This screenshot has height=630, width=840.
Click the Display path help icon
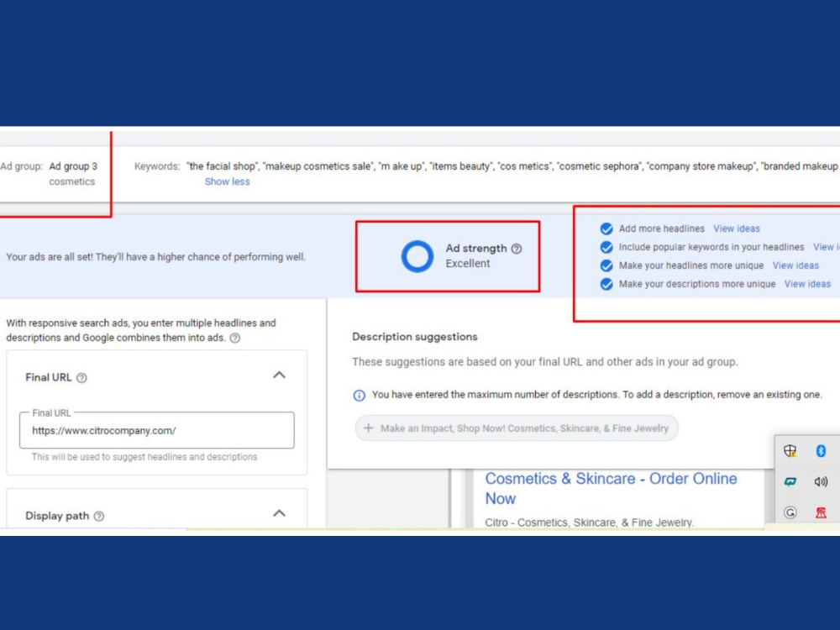[99, 516]
